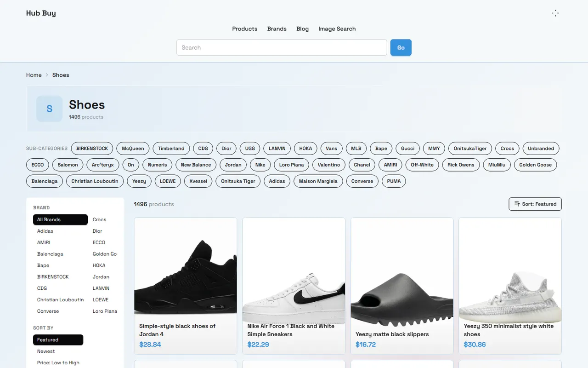The image size is (588, 368).
Task: Focus the Search input field
Action: [282, 47]
